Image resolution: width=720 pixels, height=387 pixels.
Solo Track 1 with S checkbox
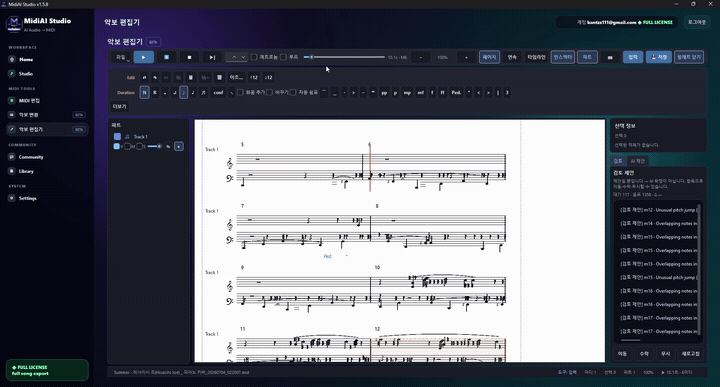coord(139,146)
